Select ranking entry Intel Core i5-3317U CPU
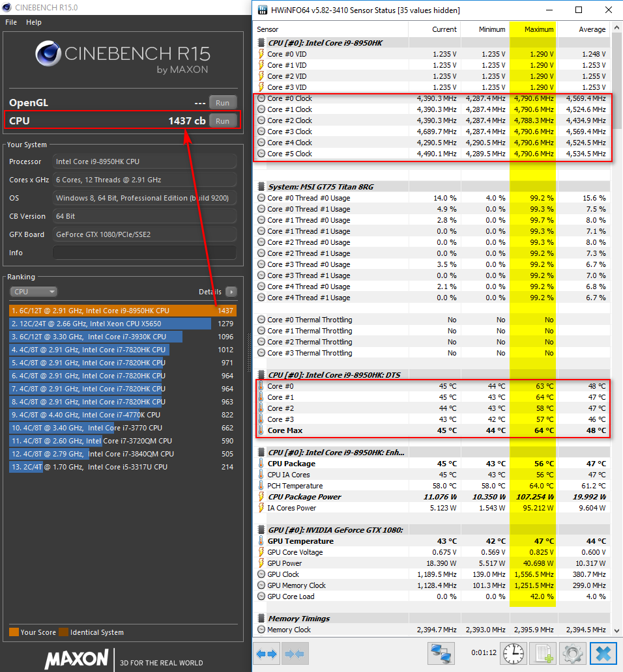The width and height of the screenshot is (623, 672). click(123, 467)
